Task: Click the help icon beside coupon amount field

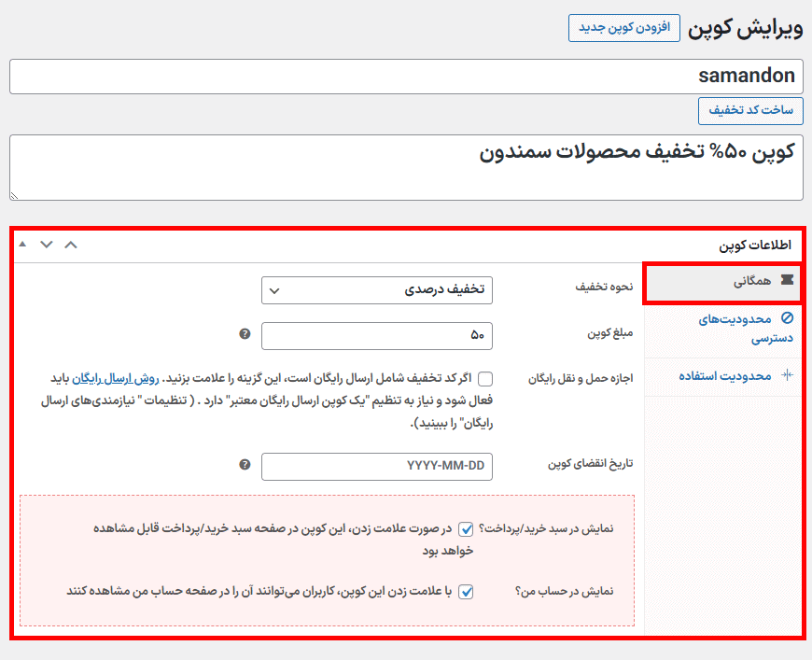Action: point(245,334)
